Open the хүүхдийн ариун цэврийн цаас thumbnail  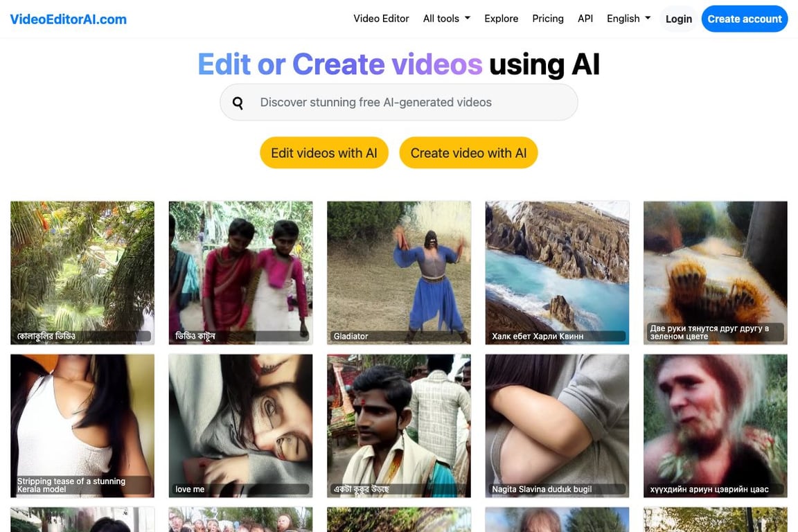pyautogui.click(x=715, y=425)
